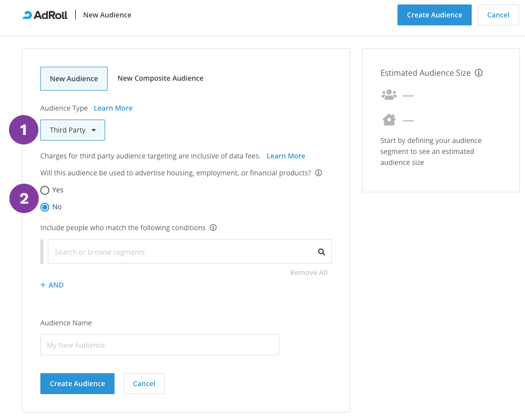Click the purple step 2 badge
This screenshot has width=525, height=420.
coord(24,198)
